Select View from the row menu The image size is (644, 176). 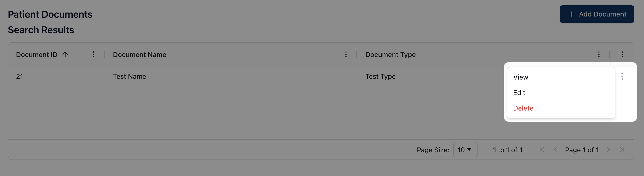pos(521,77)
